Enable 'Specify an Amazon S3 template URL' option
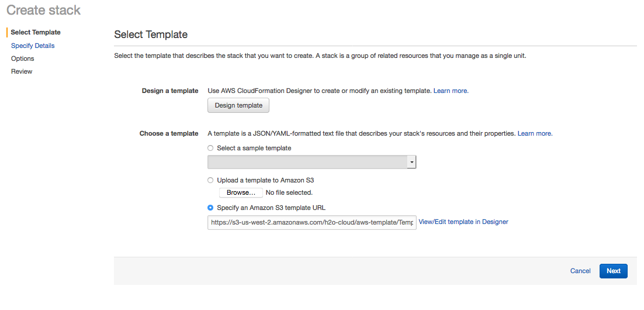 tap(210, 208)
